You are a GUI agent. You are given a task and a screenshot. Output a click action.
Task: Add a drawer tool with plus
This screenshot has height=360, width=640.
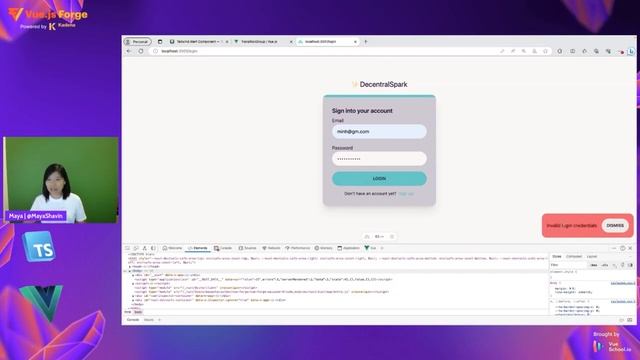click(160, 320)
